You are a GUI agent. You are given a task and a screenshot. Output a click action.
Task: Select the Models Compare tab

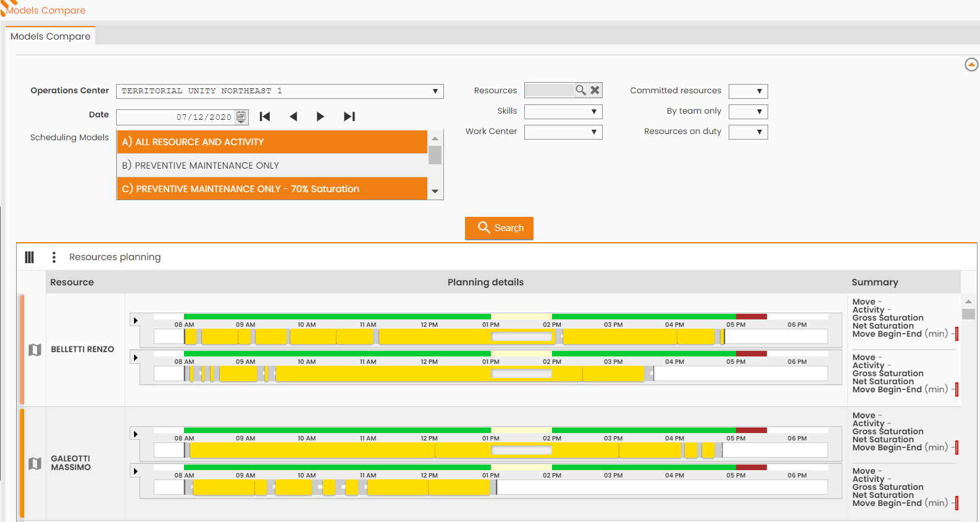(51, 36)
